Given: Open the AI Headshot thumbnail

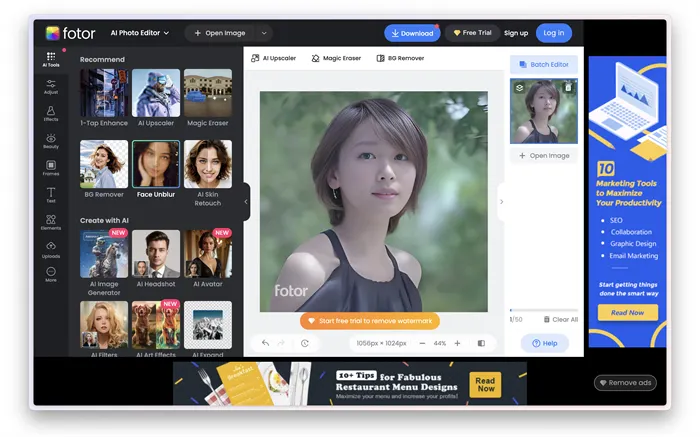Looking at the screenshot, I should pyautogui.click(x=156, y=254).
